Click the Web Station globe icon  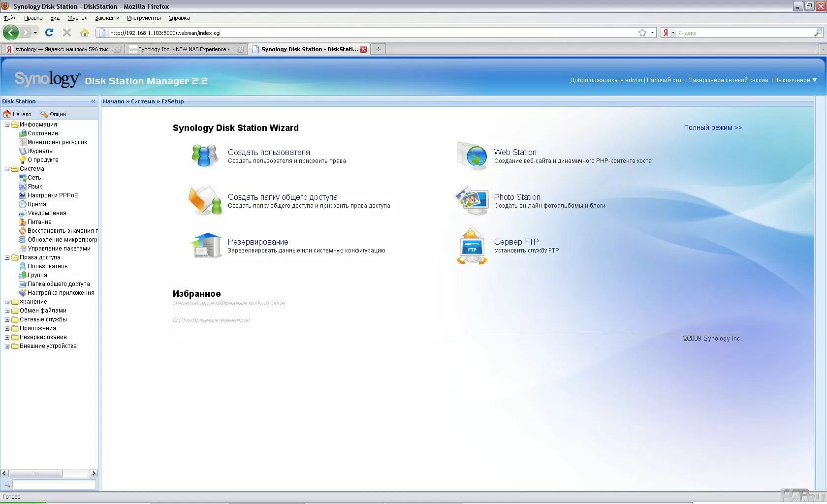[x=472, y=156]
